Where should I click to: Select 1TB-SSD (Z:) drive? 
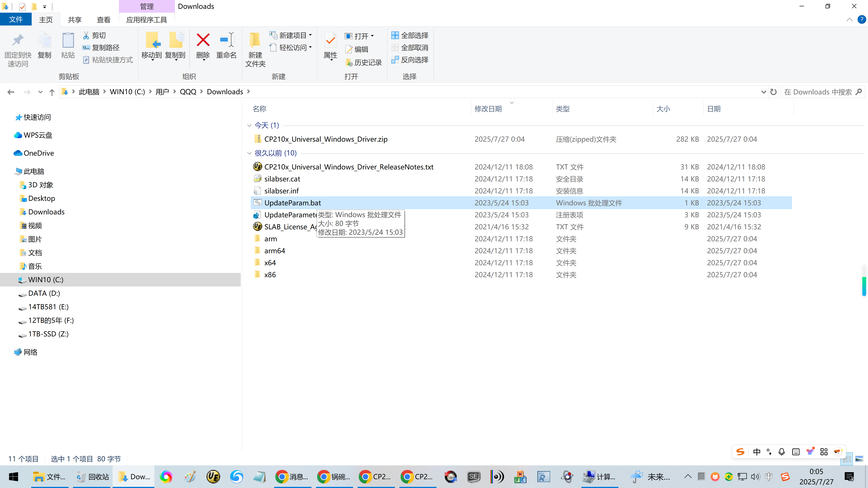pyautogui.click(x=48, y=334)
